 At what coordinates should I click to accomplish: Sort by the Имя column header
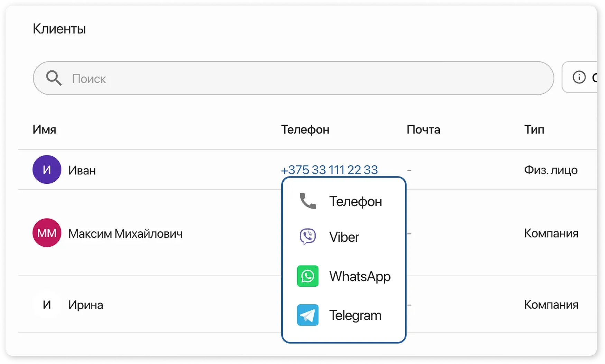(44, 130)
